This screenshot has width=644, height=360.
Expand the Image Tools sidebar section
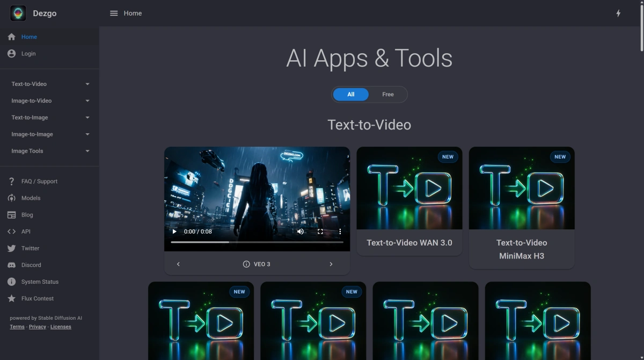pos(49,151)
